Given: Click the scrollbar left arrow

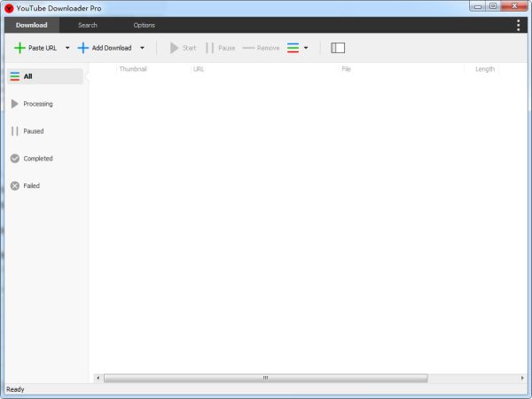Looking at the screenshot, I should [98, 378].
